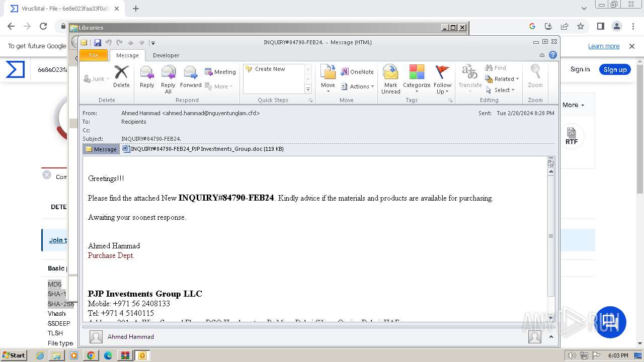Open Outlook from the taskbar
The width and height of the screenshot is (644, 362).
tap(142, 355)
